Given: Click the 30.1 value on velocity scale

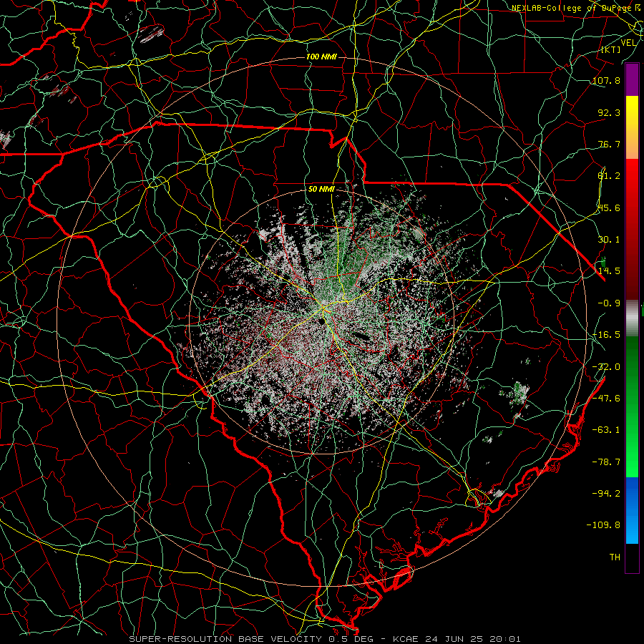Looking at the screenshot, I should click(609, 240).
